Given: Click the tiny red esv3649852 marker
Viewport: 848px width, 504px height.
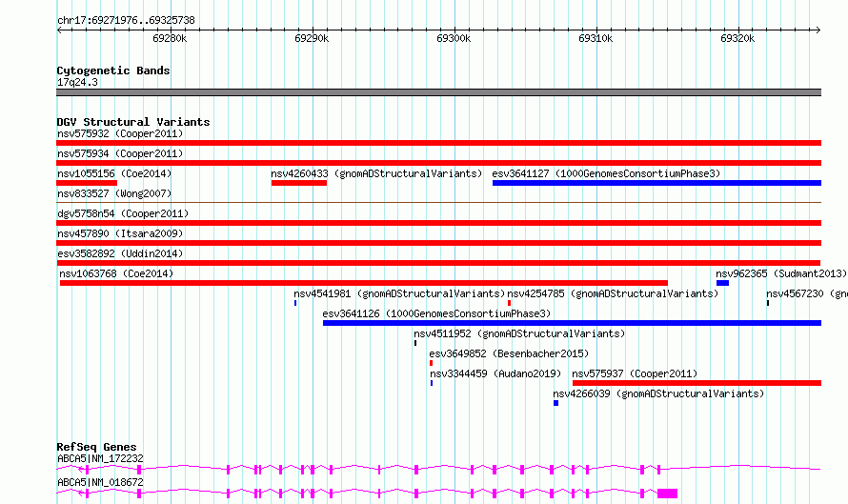Looking at the screenshot, I should [x=431, y=363].
